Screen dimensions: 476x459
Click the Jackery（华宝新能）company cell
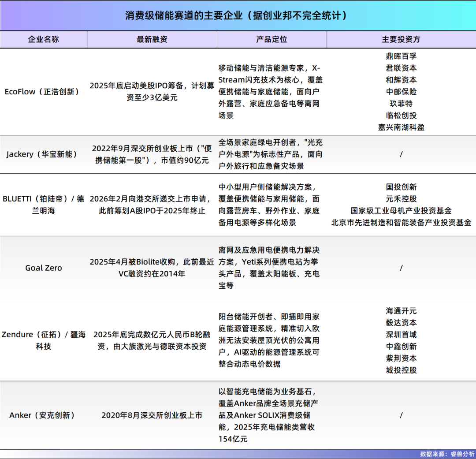tap(43, 154)
